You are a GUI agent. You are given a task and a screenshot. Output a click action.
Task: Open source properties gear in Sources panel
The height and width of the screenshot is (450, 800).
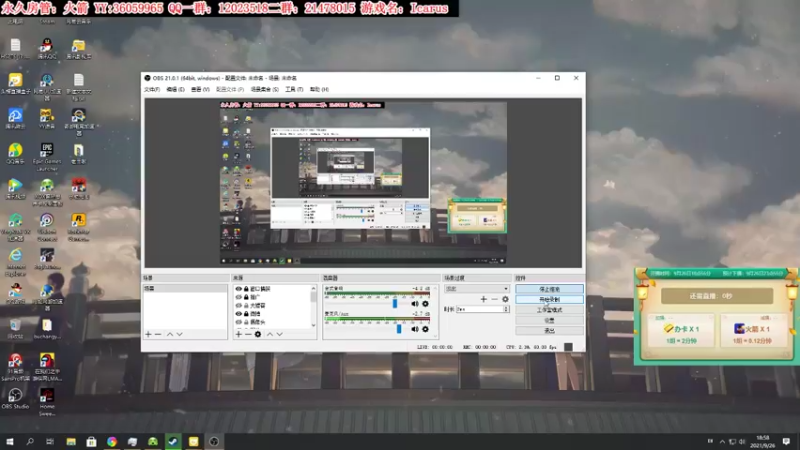[258, 334]
